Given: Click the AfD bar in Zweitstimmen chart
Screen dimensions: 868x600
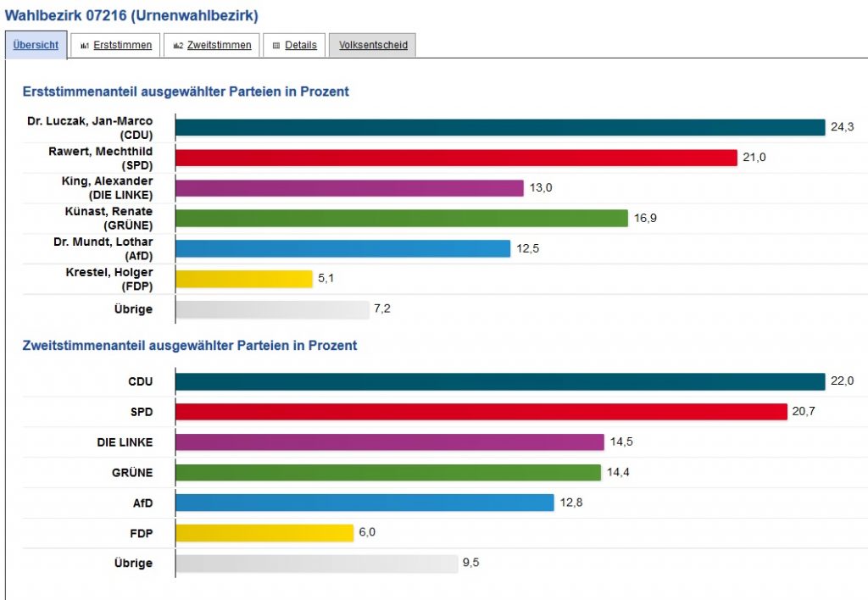Looking at the screenshot, I should point(364,503).
